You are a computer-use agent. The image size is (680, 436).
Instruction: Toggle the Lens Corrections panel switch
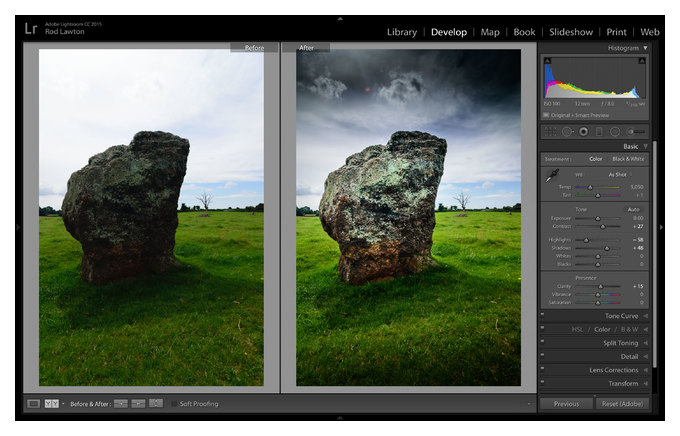tap(543, 368)
